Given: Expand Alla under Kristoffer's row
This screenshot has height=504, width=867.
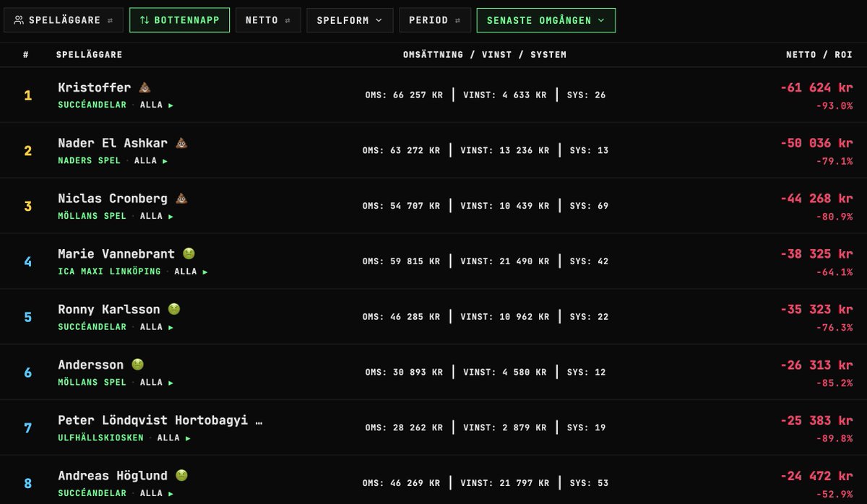Looking at the screenshot, I should click(157, 105).
